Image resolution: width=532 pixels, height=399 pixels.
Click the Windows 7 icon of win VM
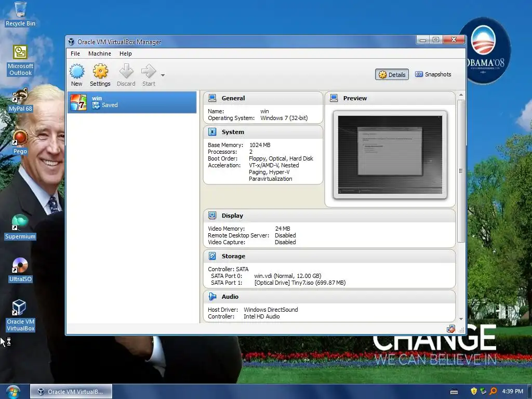click(78, 102)
